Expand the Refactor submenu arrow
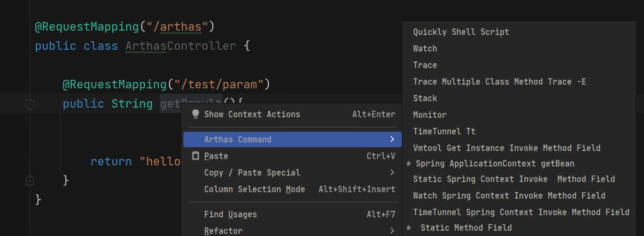This screenshot has width=644, height=236. point(392,231)
